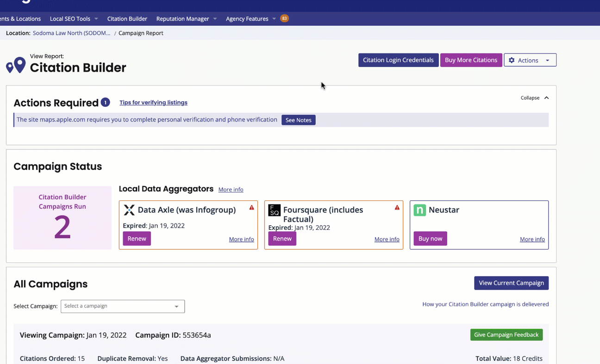Image resolution: width=600 pixels, height=364 pixels.
Task: Open Tips for verifying listings link
Action: point(153,103)
